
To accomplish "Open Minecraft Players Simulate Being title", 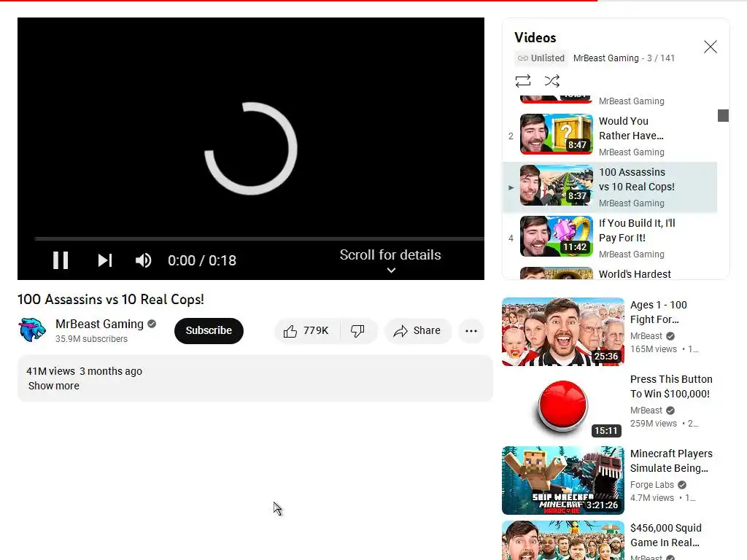I will tap(671, 461).
